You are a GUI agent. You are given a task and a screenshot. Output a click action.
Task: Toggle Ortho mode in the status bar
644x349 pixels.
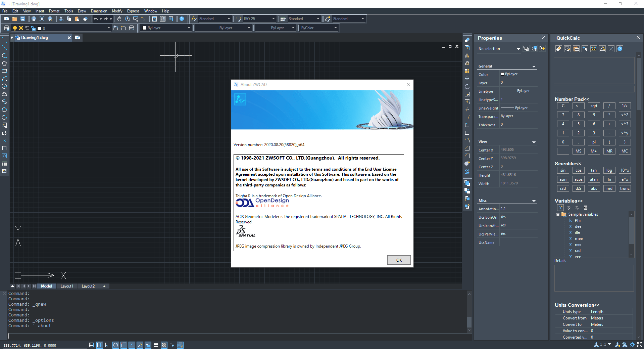107,345
